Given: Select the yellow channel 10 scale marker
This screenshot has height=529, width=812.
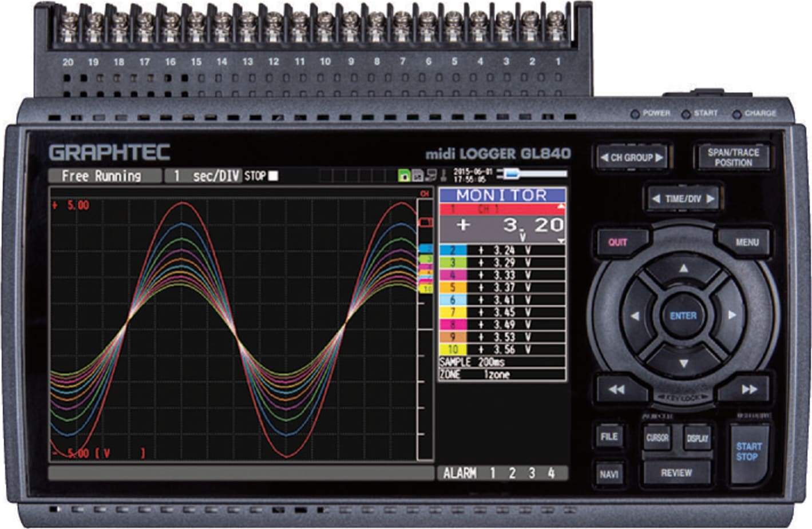Looking at the screenshot, I should click(427, 289).
